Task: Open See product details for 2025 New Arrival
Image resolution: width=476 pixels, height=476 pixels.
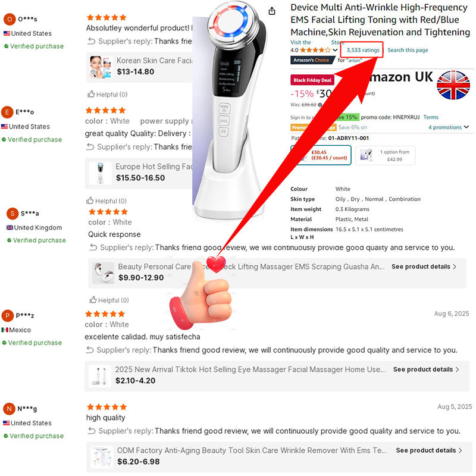Action: click(426, 369)
